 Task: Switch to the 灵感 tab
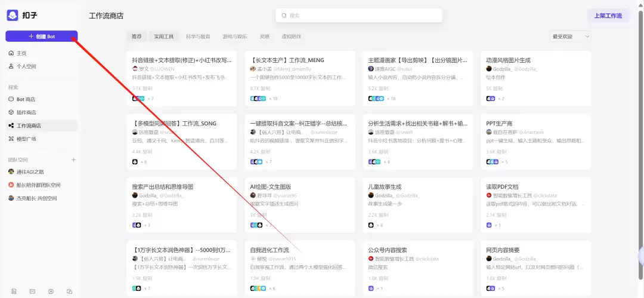(x=265, y=36)
